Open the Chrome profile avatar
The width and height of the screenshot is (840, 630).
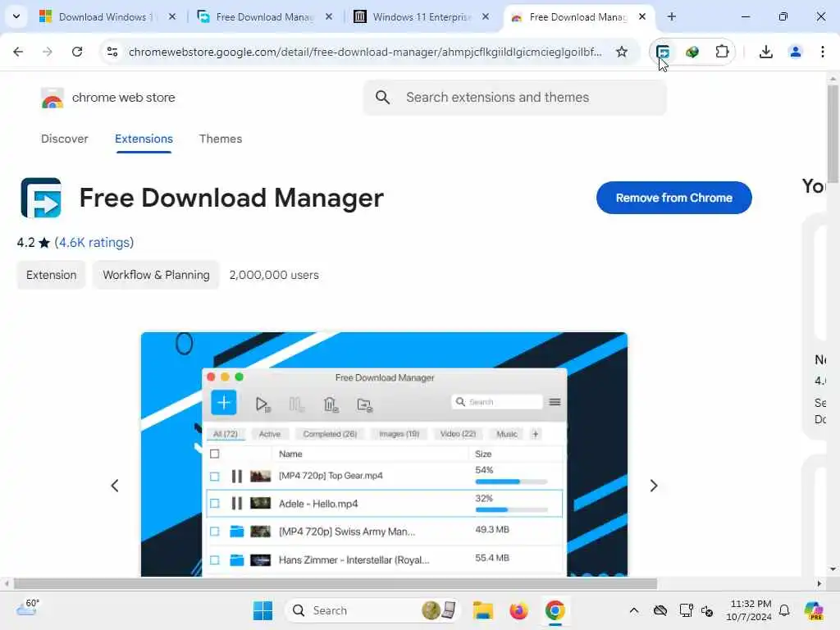pos(795,52)
